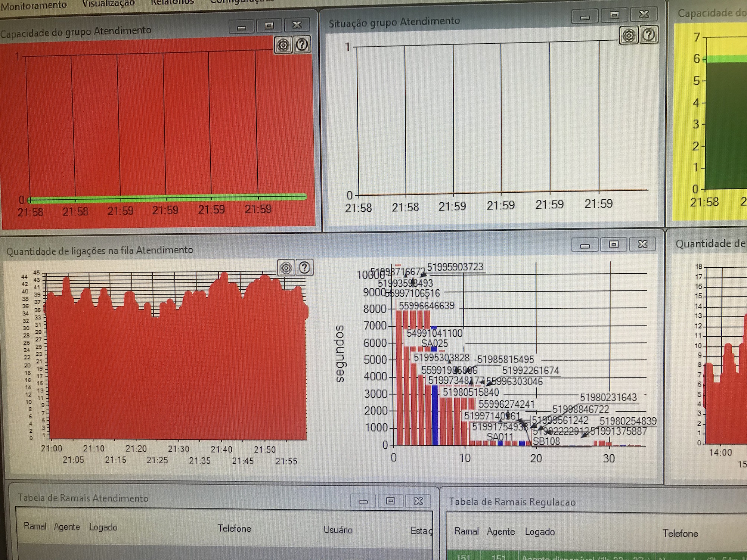Screen dimensions: 747x560
Task: Close the Capacidade do grupo Atendimento window
Action: tap(297, 25)
